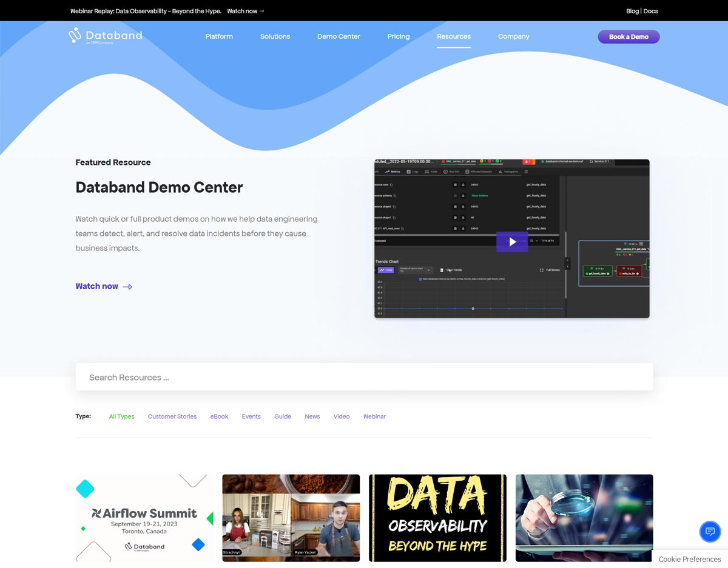Screen dimensions: 728x568
Task: Filter by Customer Stories
Action: tap(172, 416)
